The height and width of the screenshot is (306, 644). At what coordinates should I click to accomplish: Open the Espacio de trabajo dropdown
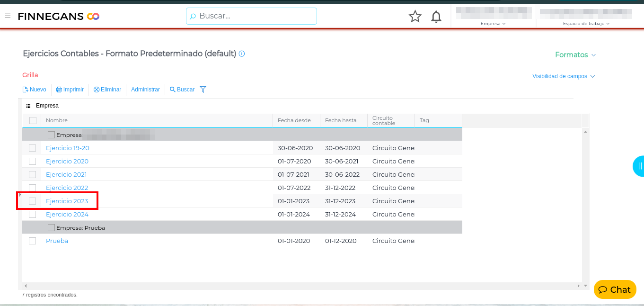586,23
